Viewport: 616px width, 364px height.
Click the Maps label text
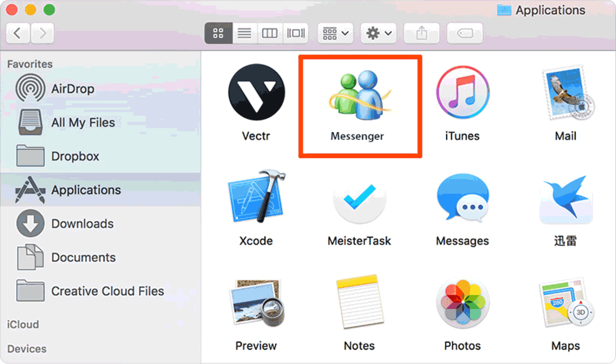[x=565, y=346]
